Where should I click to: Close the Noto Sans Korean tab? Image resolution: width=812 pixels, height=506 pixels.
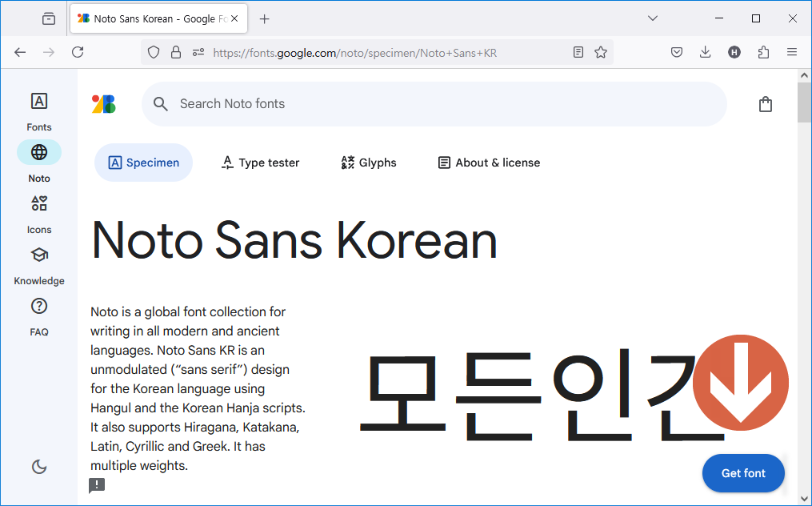click(234, 18)
